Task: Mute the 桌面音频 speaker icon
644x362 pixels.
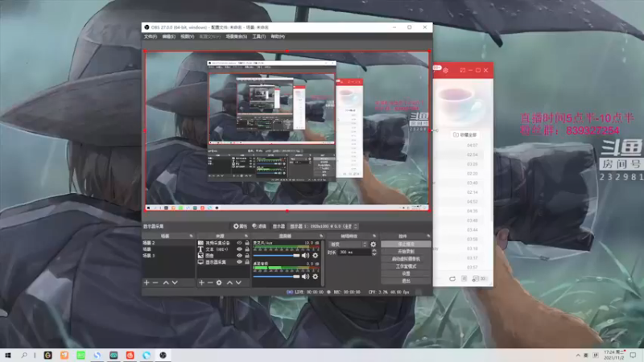Action: coord(306,277)
